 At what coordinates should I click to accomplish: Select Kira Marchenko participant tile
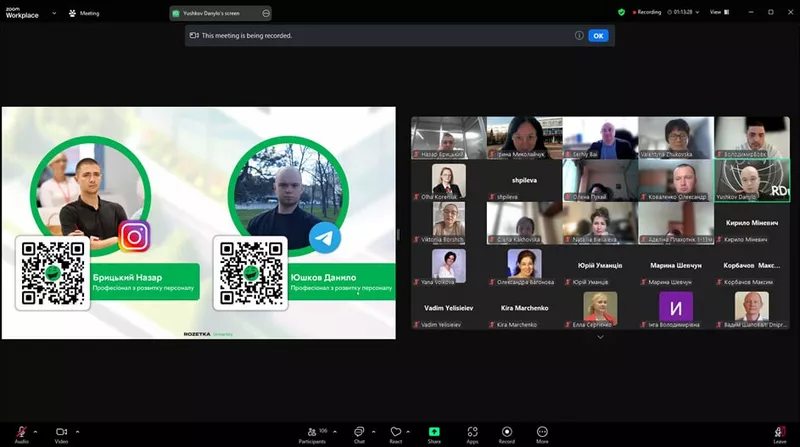[x=524, y=308]
